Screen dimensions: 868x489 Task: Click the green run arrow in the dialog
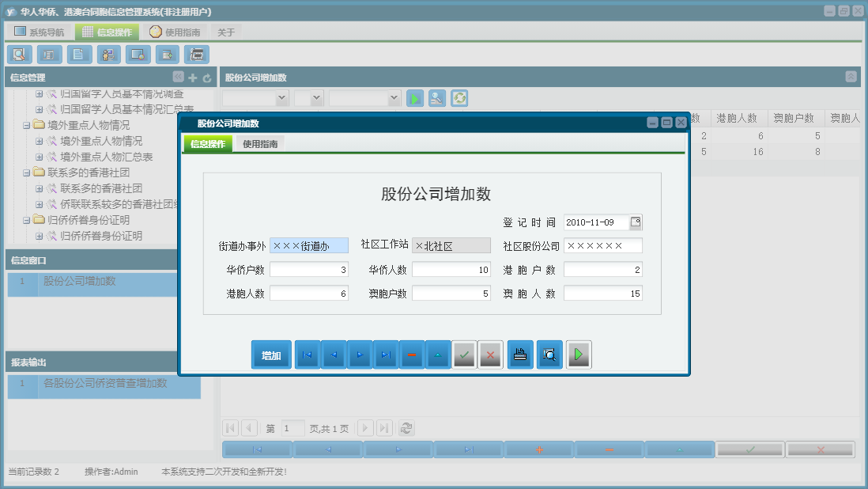(578, 354)
